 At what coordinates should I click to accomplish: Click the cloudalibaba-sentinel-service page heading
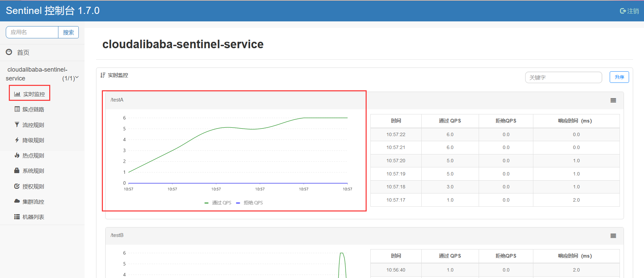pyautogui.click(x=183, y=44)
